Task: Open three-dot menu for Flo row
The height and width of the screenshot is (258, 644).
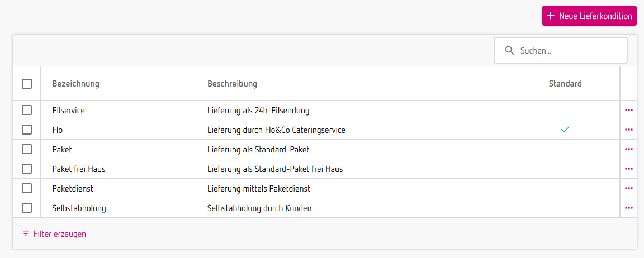Action: tap(629, 130)
